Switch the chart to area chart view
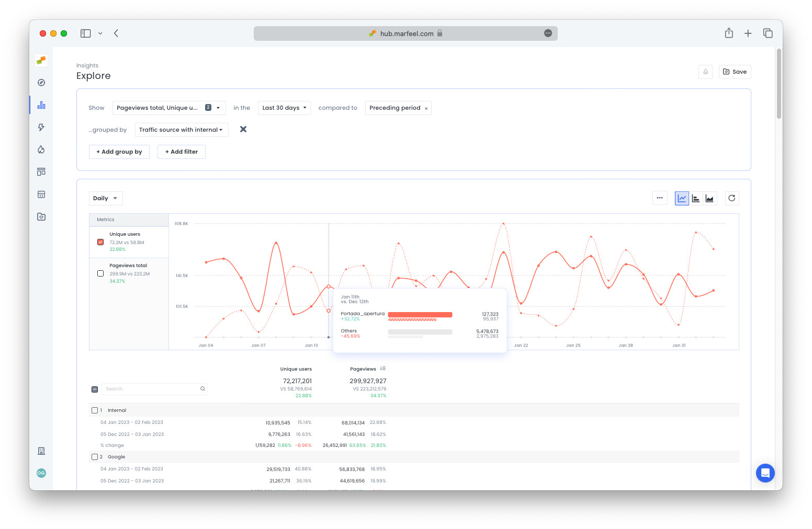Image resolution: width=812 pixels, height=529 pixels. (x=709, y=198)
